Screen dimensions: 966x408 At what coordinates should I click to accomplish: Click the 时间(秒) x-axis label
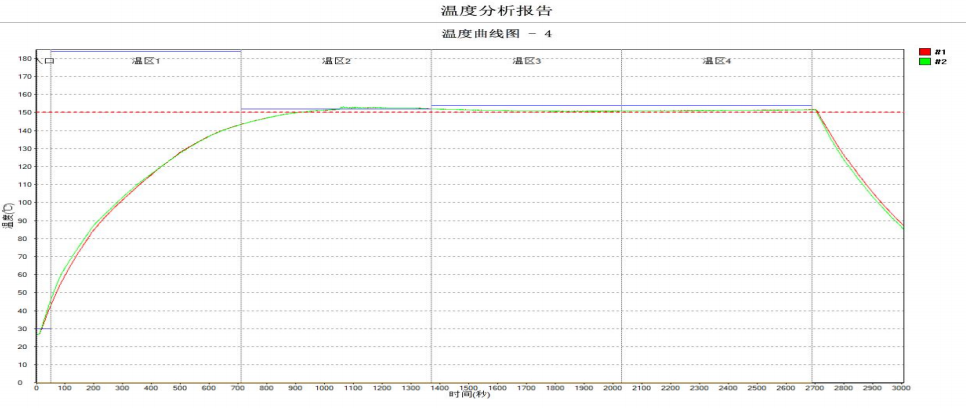click(x=469, y=395)
